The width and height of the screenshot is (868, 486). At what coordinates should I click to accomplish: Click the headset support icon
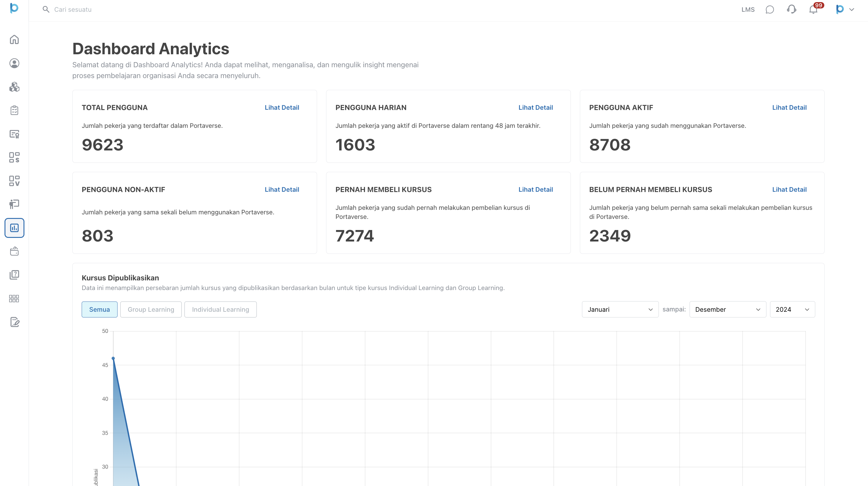[791, 9]
